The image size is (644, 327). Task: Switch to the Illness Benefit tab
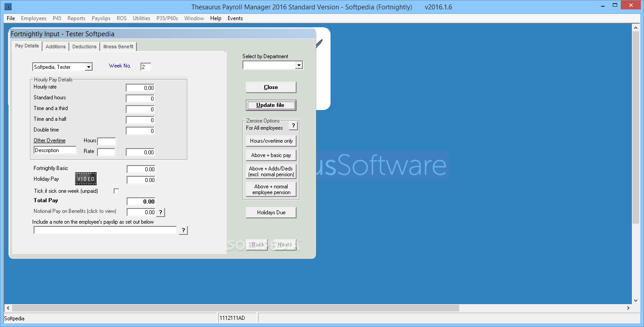[118, 47]
